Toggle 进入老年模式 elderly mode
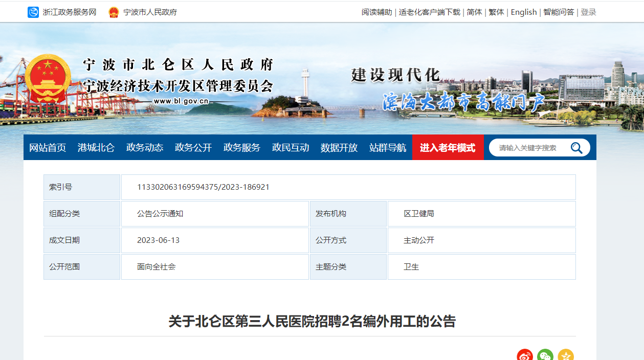The width and height of the screenshot is (644, 360). point(448,148)
